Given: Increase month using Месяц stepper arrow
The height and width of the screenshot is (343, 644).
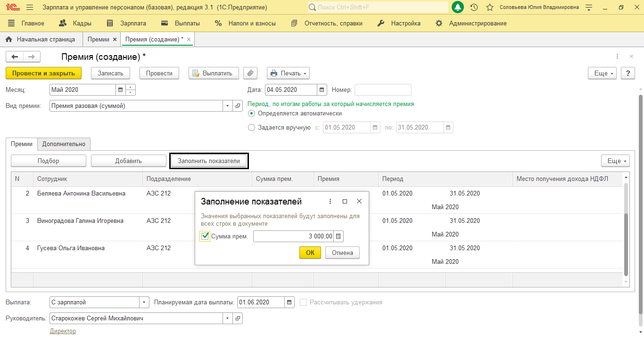Looking at the screenshot, I should click(131, 87).
